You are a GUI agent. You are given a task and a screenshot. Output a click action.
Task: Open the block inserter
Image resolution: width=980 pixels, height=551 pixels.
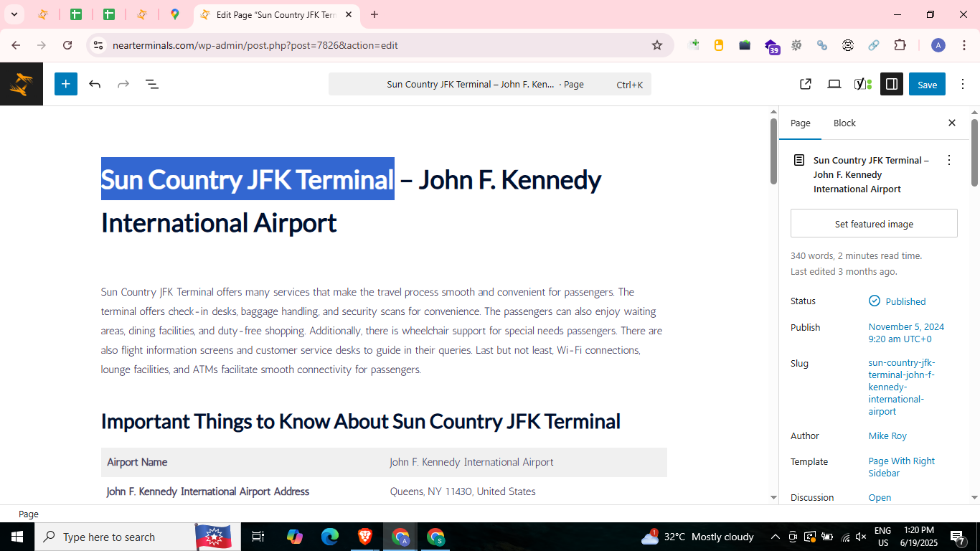(x=65, y=84)
